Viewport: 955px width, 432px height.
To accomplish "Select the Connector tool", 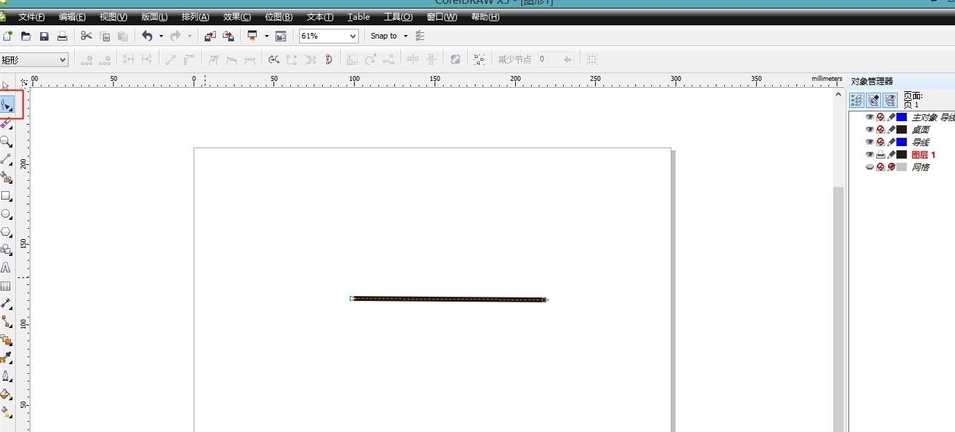I will (6, 322).
